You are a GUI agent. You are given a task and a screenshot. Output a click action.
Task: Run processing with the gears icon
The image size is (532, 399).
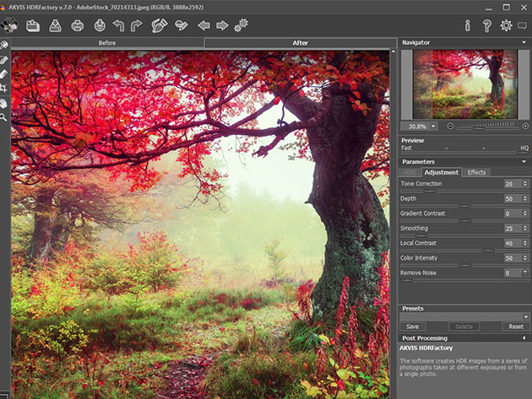point(242,25)
